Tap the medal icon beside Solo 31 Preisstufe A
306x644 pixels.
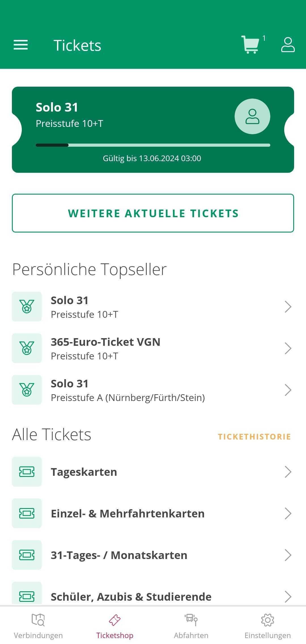tap(27, 390)
